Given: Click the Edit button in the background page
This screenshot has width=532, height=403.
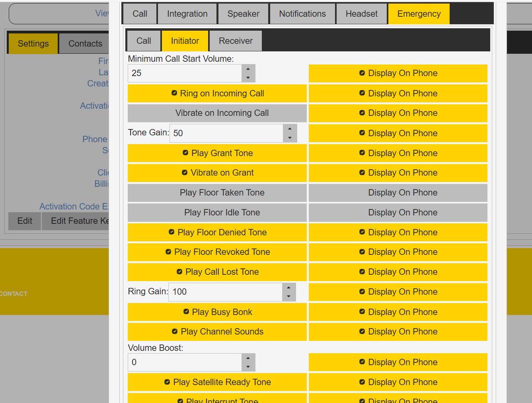Looking at the screenshot, I should point(25,221).
